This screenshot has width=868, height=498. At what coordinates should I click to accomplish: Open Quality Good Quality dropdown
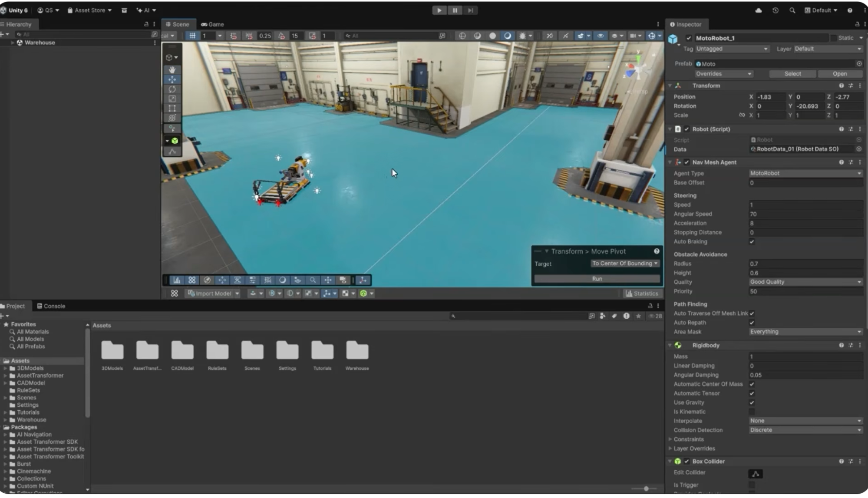[x=805, y=282]
